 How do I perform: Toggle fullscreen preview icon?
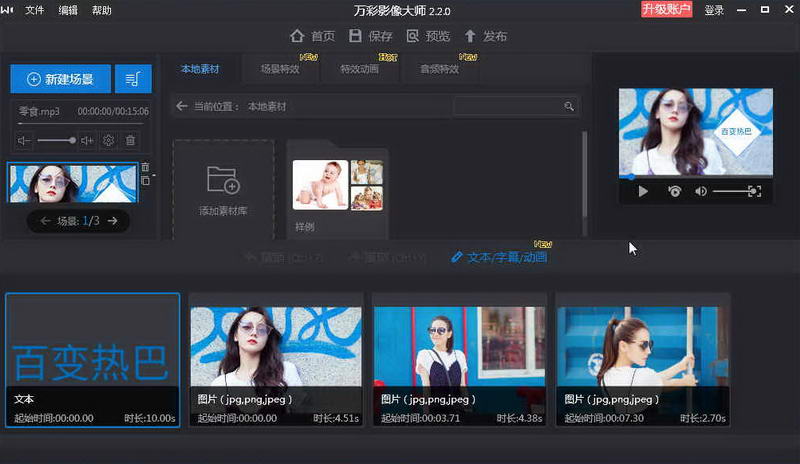pos(755,191)
